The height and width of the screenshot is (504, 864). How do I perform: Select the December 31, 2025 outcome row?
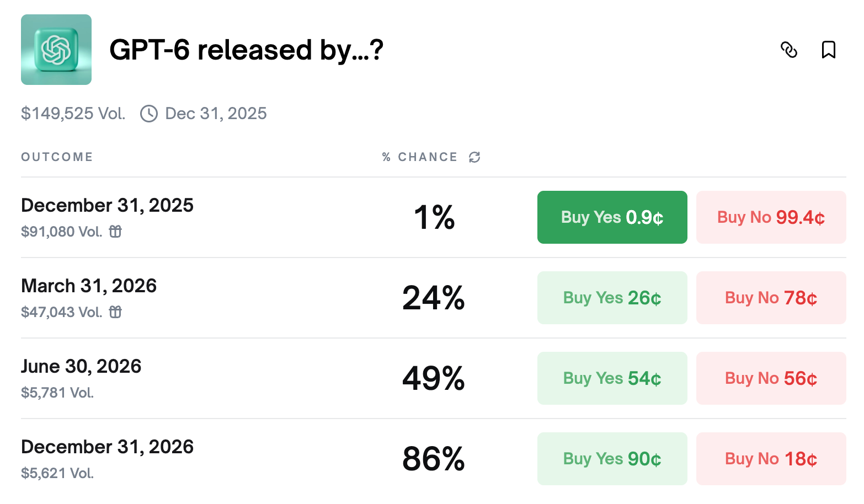[107, 206]
